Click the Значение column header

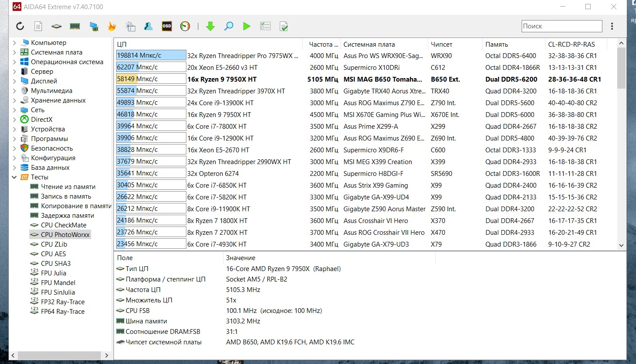click(329, 258)
